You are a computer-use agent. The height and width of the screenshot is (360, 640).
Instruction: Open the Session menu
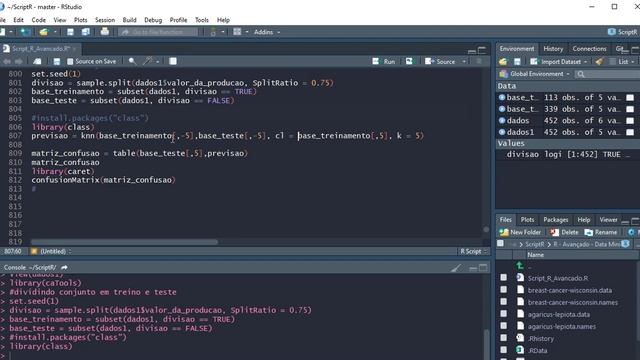(x=105, y=20)
